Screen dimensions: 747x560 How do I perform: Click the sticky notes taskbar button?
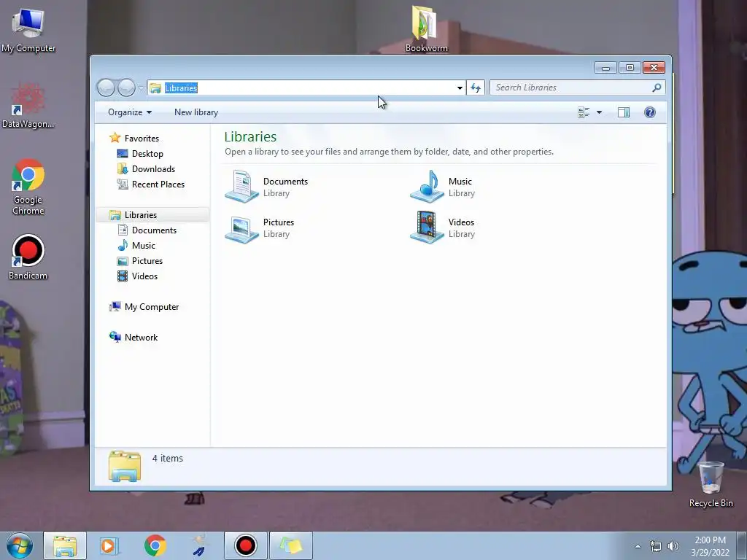pos(291,545)
